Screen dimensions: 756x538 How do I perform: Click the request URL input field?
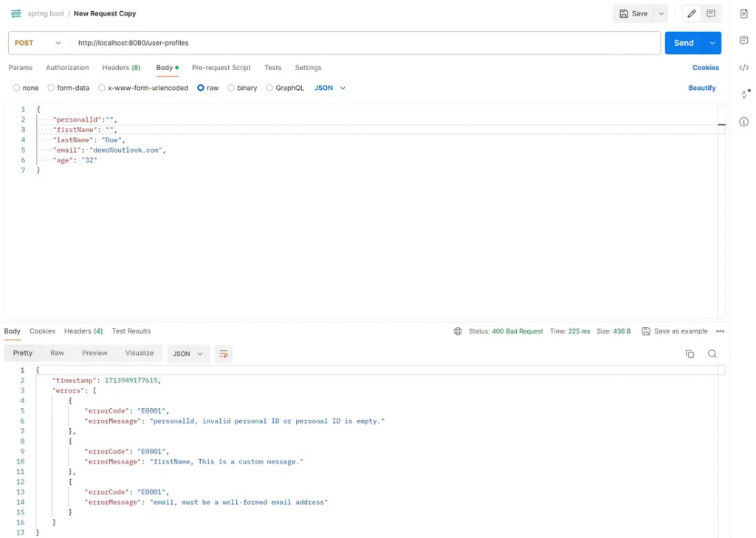point(365,43)
